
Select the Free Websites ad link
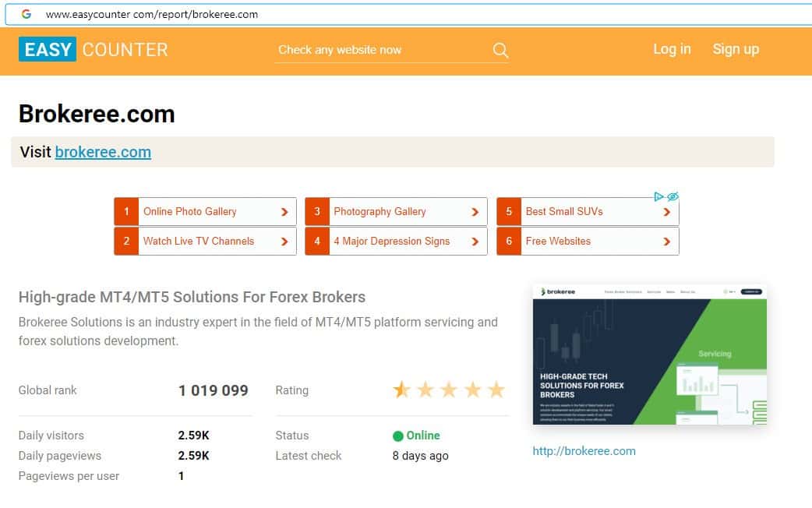(558, 242)
